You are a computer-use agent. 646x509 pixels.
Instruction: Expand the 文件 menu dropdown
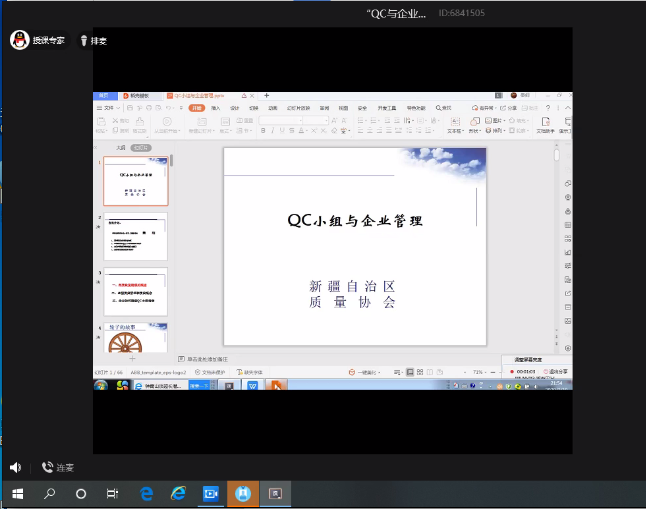pyautogui.click(x=108, y=107)
